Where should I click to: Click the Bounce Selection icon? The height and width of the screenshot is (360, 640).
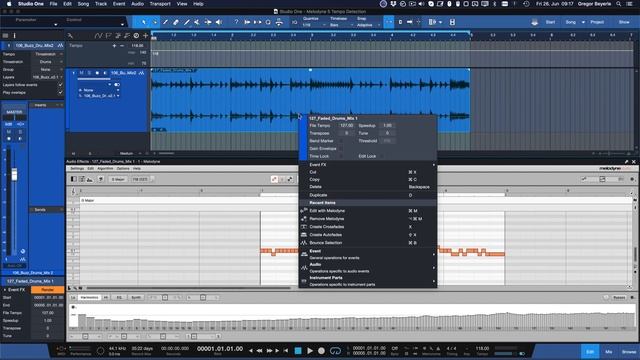pos(304,243)
